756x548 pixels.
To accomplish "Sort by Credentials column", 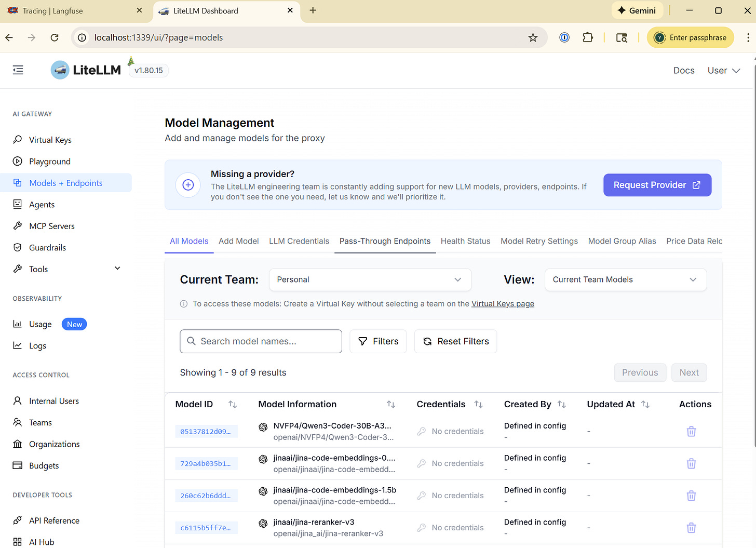I will click(x=478, y=404).
